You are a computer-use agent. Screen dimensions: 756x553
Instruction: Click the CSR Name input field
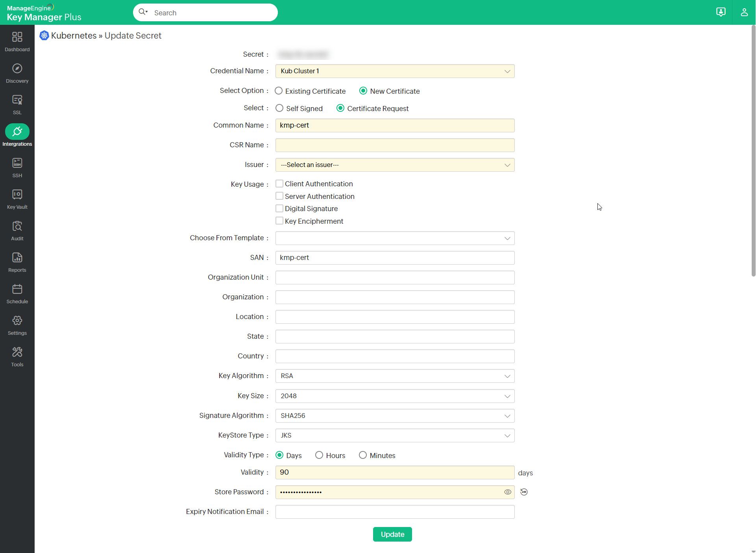point(395,145)
